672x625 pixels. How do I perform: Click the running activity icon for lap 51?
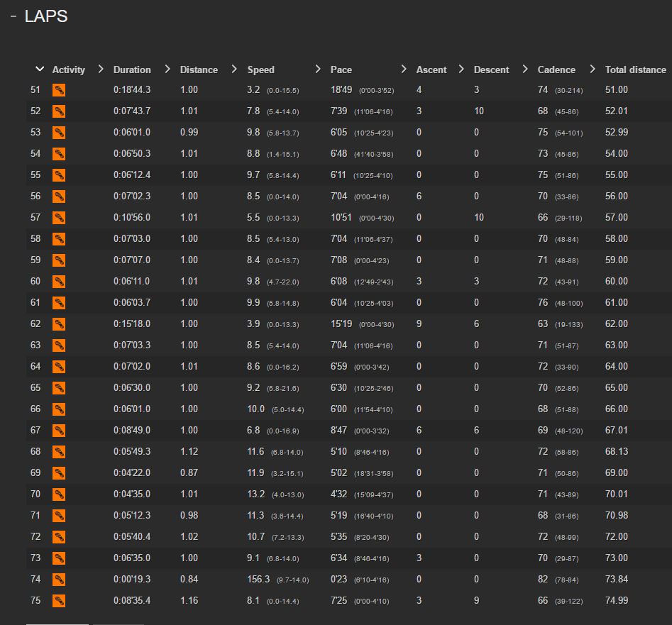(59, 90)
